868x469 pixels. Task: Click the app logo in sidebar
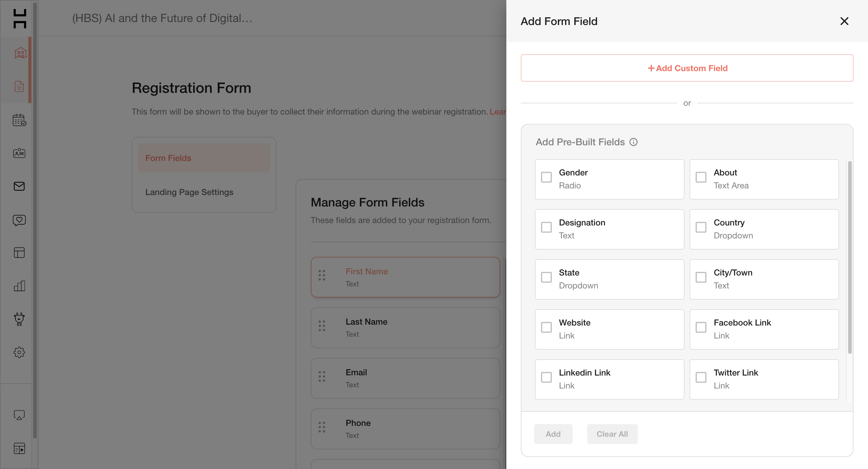[x=20, y=18]
